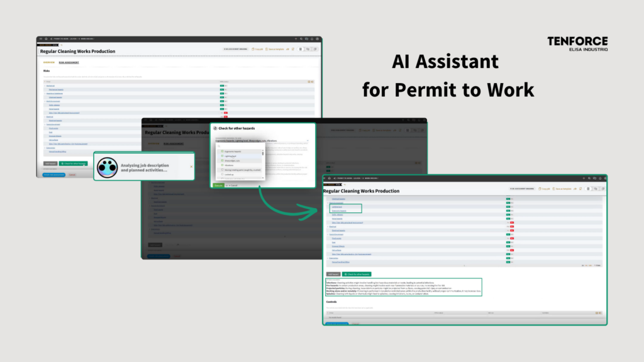Click 'Check for other hazards' in top-left window
Image resolution: width=644 pixels, height=362 pixels.
(x=73, y=163)
